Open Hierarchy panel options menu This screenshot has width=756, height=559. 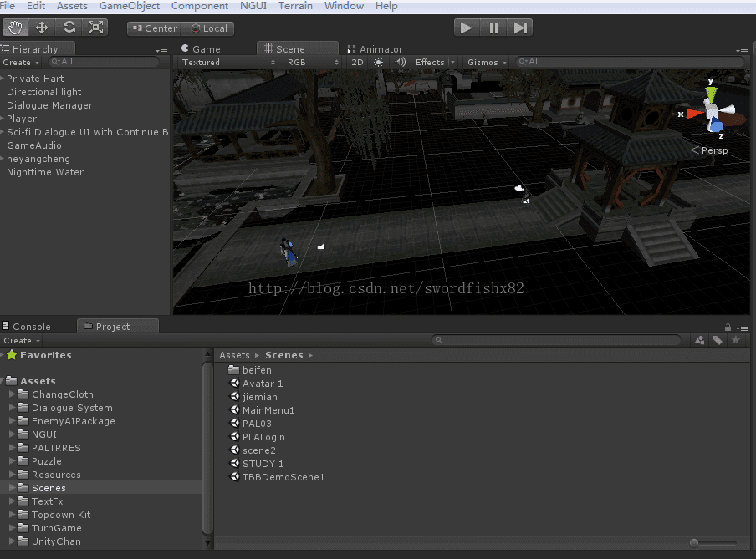161,51
